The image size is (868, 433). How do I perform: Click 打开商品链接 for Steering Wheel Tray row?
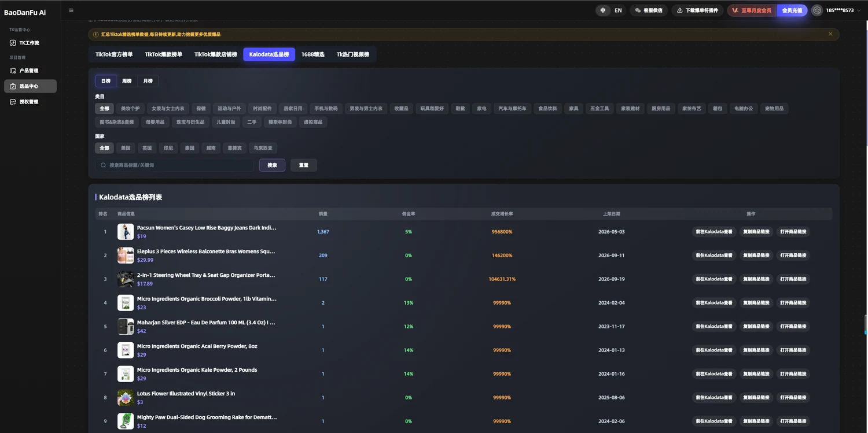[793, 279]
